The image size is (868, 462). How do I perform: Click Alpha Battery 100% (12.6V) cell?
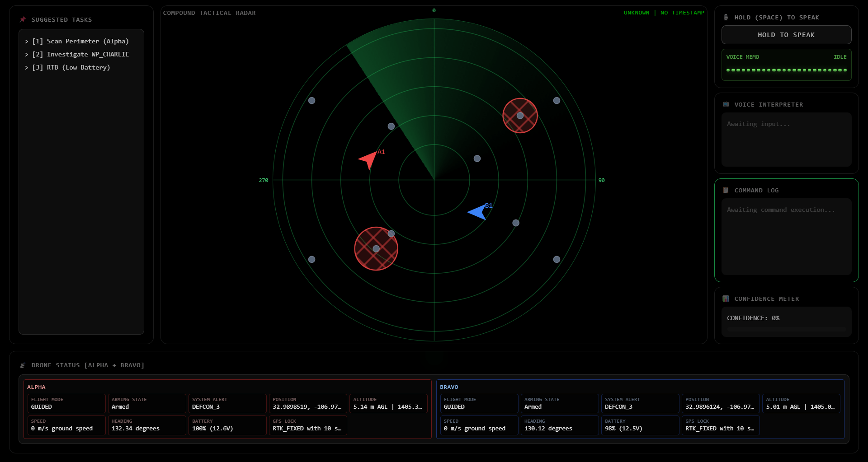pyautogui.click(x=227, y=425)
